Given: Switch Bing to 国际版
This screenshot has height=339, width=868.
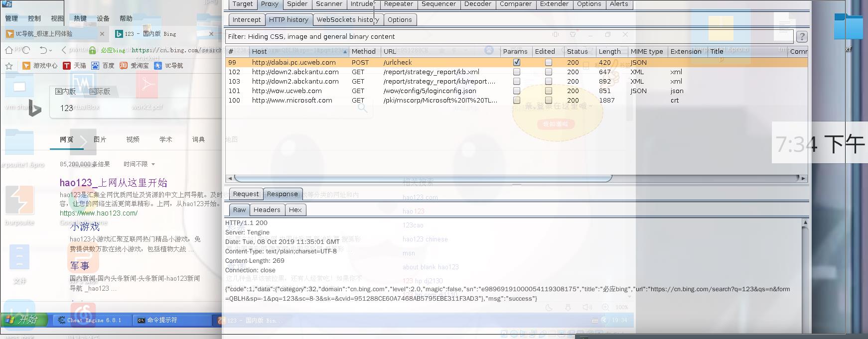Looking at the screenshot, I should [x=100, y=92].
